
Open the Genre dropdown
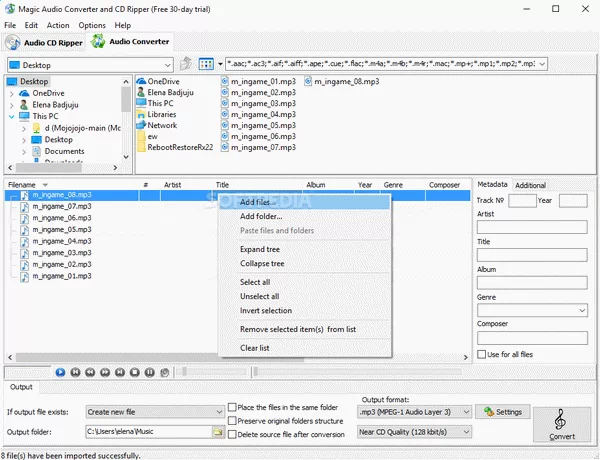coord(582,310)
